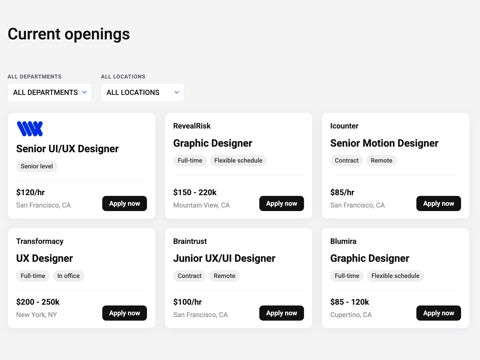Open the Junior UX/UI Designer title
Viewport: 480px width, 360px height.
[x=224, y=258]
